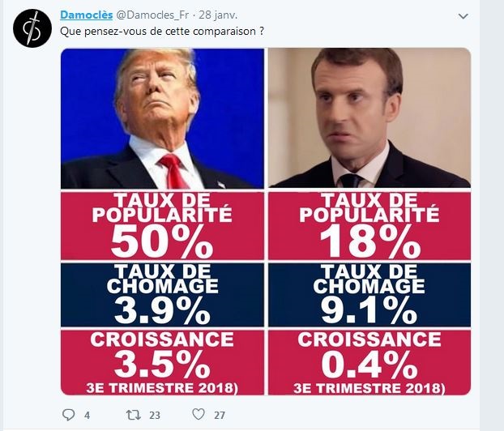The image size is (504, 431).
Task: Click the 50% popularité panel
Action: (x=162, y=224)
